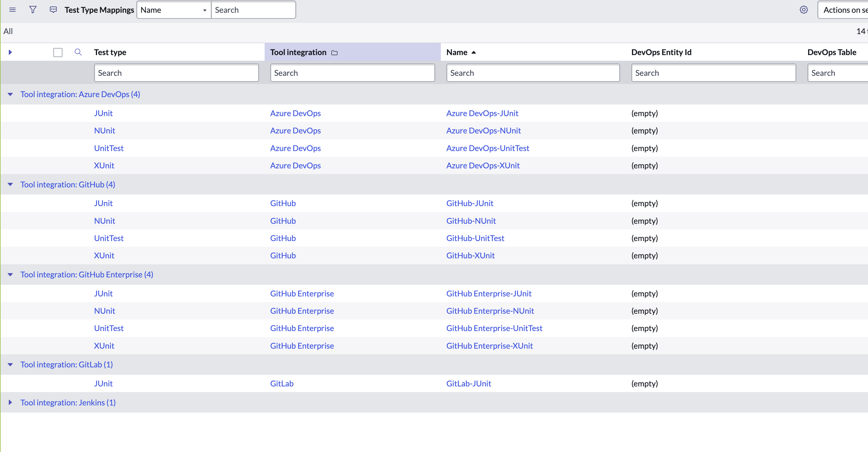Focus the Test type column search field

pos(176,73)
